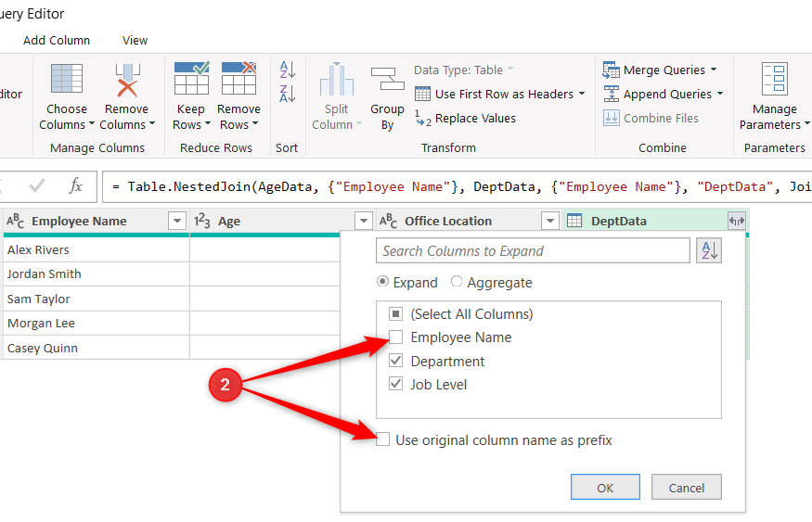The width and height of the screenshot is (812, 522).
Task: Uncheck the Department checkbox
Action: click(x=395, y=361)
